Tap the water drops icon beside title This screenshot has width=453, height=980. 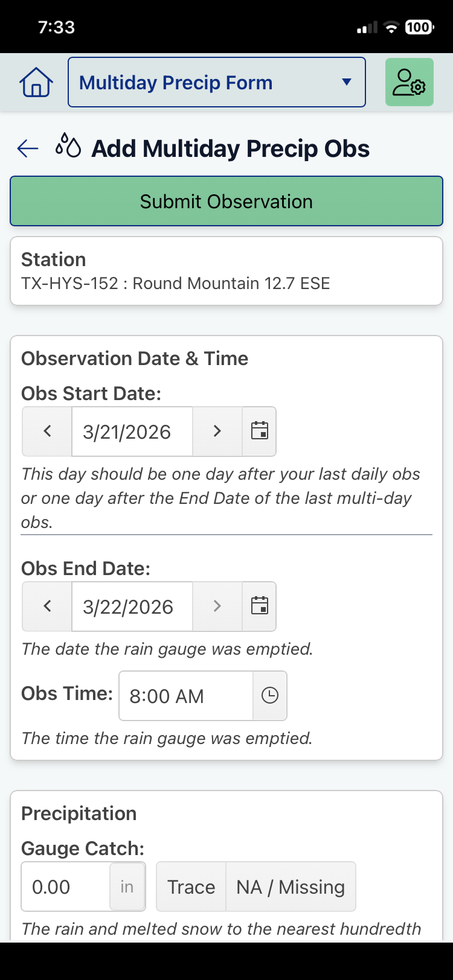pos(68,148)
